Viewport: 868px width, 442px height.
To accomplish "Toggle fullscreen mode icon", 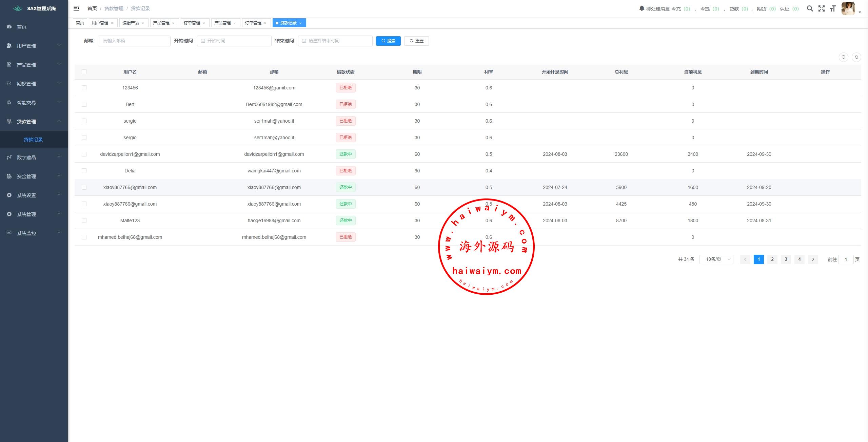I will [x=821, y=8].
